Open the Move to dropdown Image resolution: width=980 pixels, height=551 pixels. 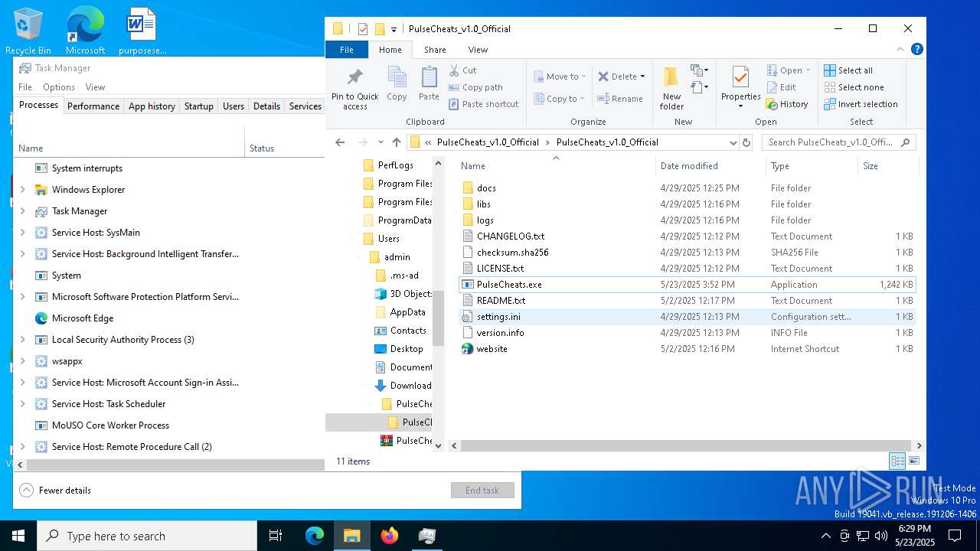pyautogui.click(x=560, y=77)
